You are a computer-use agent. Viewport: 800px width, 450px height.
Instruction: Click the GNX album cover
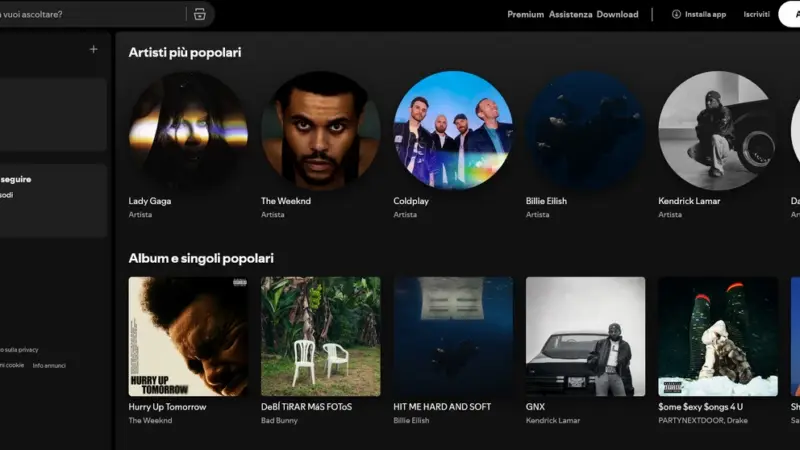[x=585, y=336]
